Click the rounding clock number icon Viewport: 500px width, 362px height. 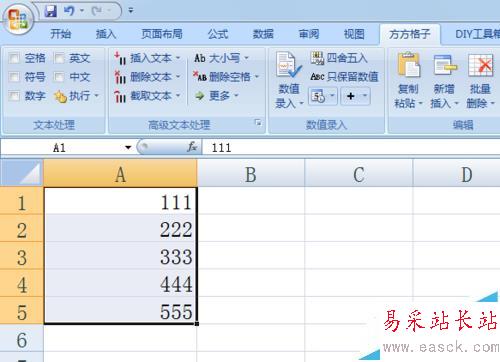[318, 96]
